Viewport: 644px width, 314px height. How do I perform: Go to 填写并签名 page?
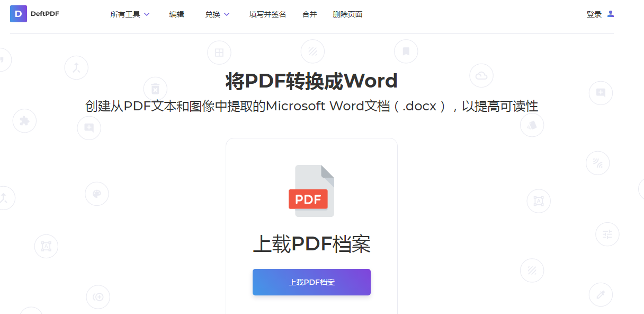pos(267,14)
